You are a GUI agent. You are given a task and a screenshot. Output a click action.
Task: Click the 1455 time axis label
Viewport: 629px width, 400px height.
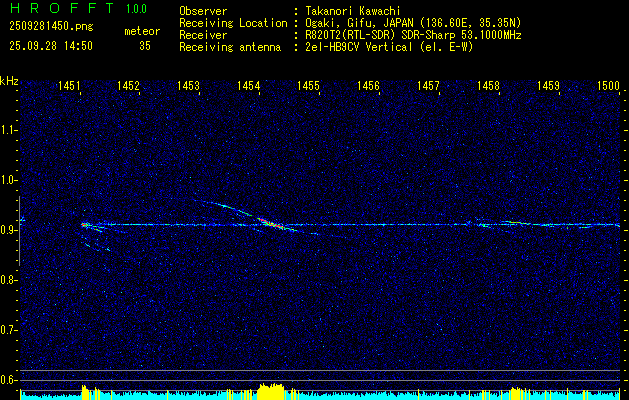308,85
